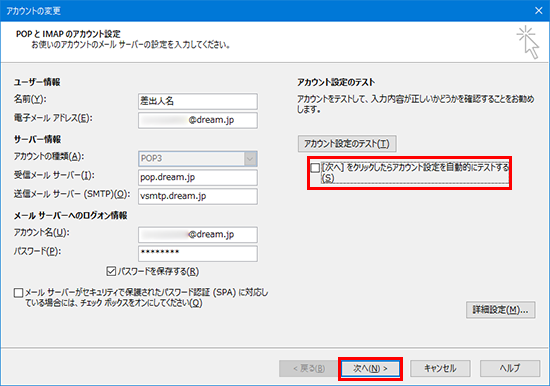This screenshot has width=550, height=386.
Task: Click the 次へ button
Action: tap(370, 368)
